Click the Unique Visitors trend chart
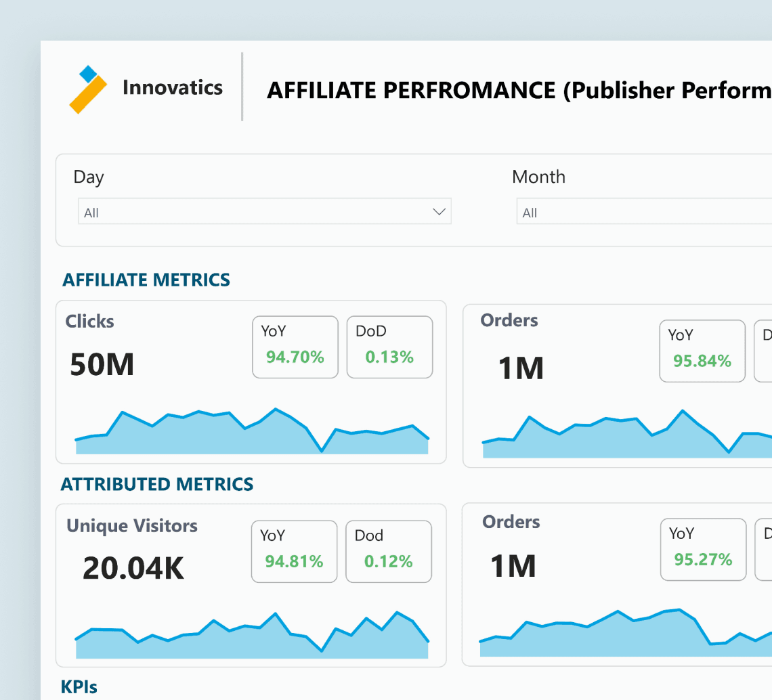Screen dimensions: 772x700 click(x=252, y=635)
